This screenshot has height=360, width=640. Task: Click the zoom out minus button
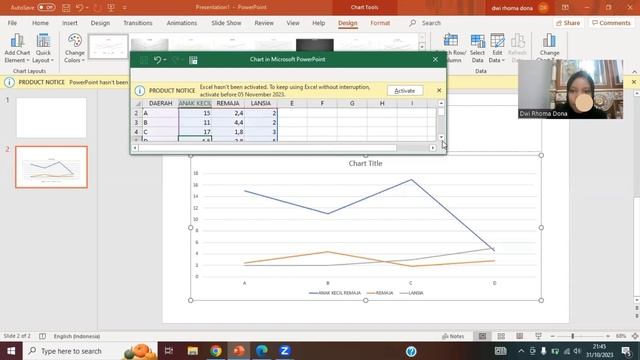(x=553, y=336)
